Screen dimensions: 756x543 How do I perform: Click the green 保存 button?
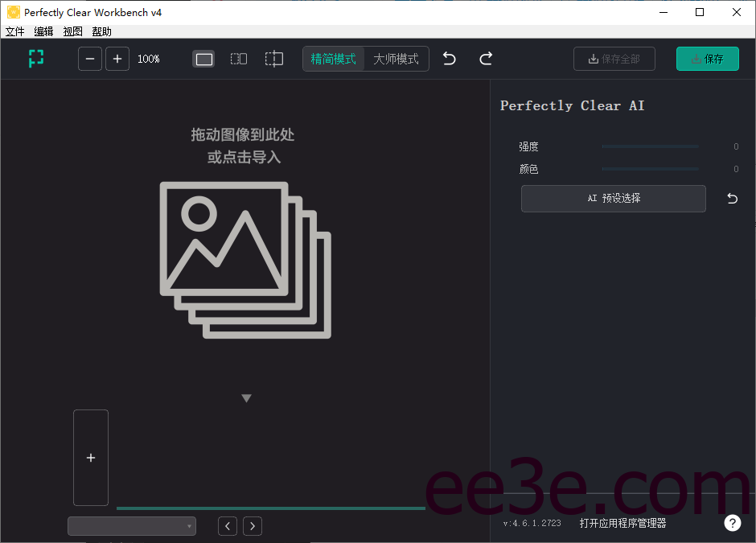tap(708, 58)
